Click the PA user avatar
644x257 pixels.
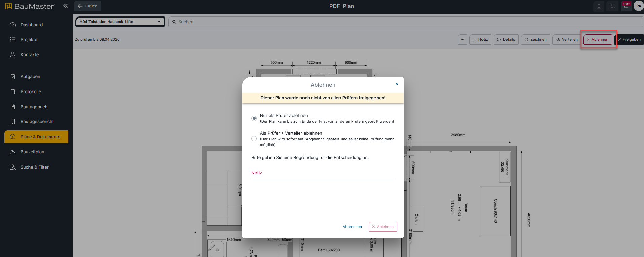click(638, 6)
